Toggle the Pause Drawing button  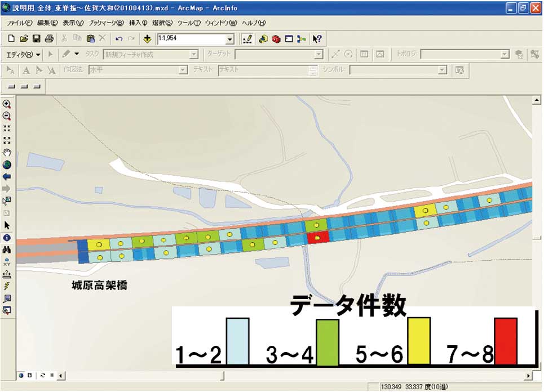click(x=52, y=375)
